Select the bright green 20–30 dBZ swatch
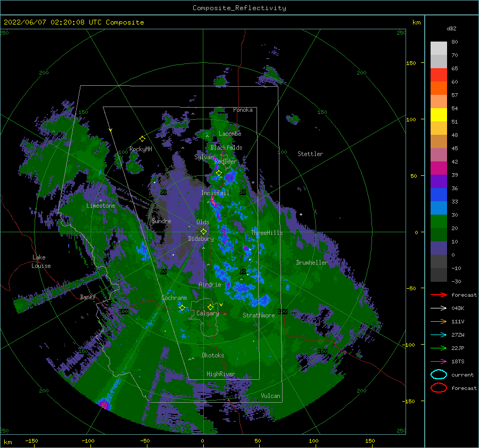479x448 pixels. click(439, 221)
